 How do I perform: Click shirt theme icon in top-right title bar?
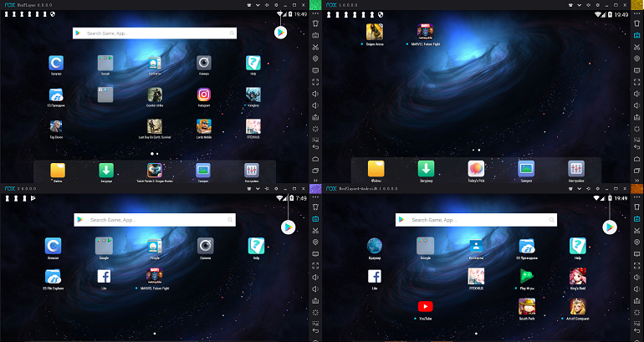coord(570,5)
